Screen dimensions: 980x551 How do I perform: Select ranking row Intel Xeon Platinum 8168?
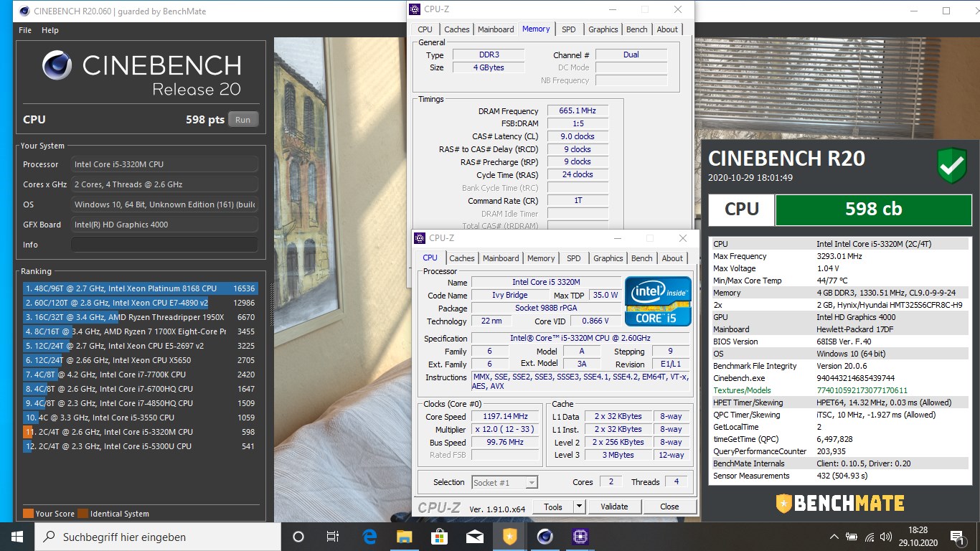tap(140, 288)
